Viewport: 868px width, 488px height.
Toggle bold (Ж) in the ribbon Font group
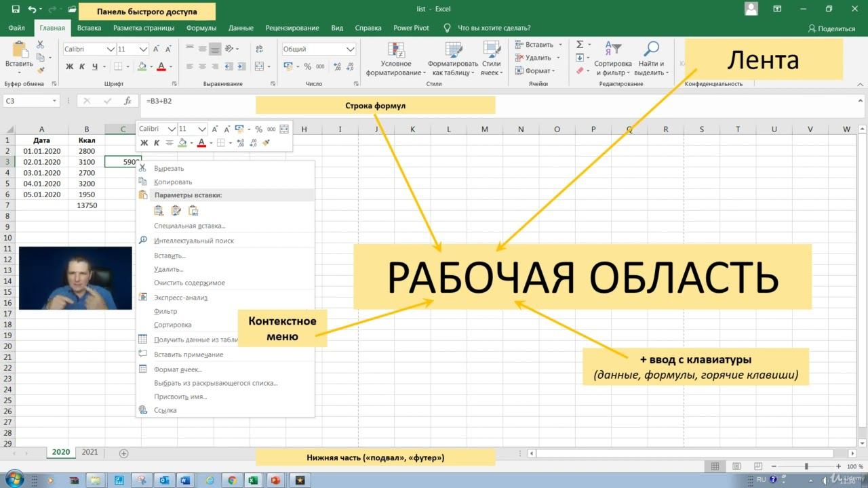click(x=69, y=66)
